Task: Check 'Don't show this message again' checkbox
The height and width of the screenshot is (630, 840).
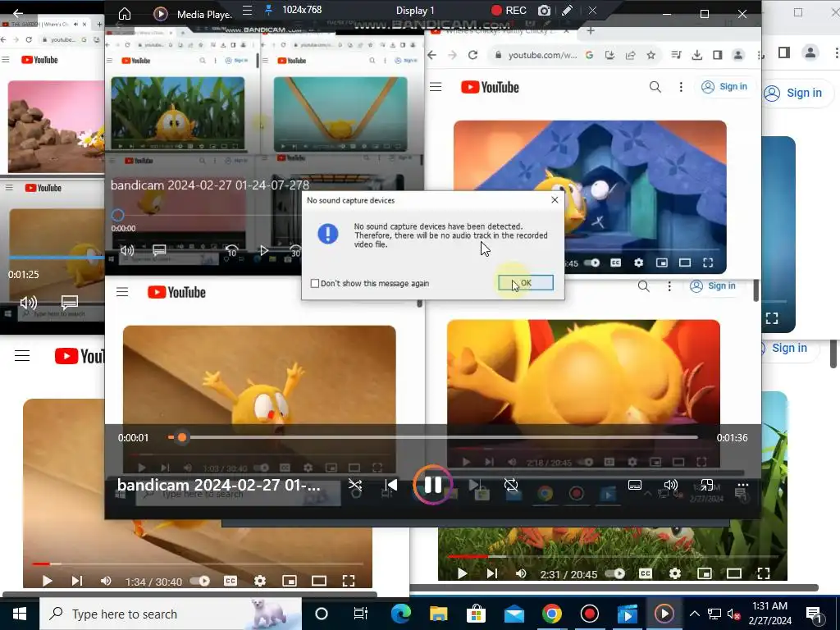Action: [x=315, y=283]
